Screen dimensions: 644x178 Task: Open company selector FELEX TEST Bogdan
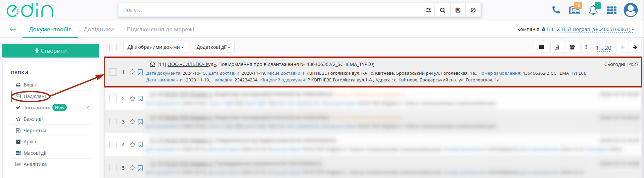pos(588,29)
